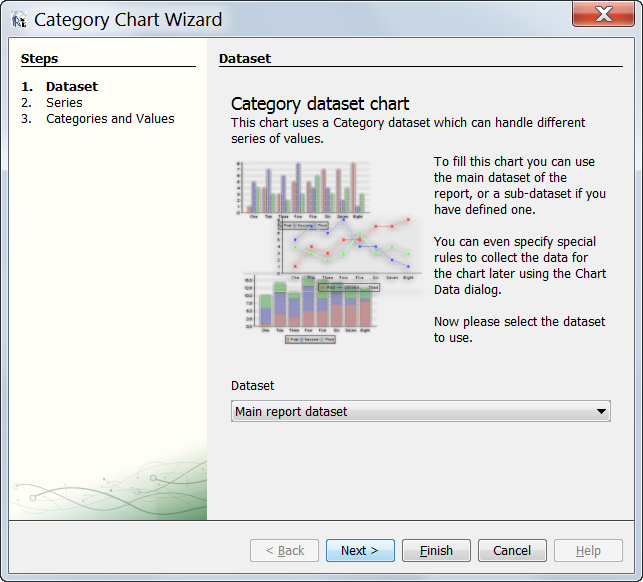The image size is (643, 582).
Task: Click the dropdown arrow of the Dataset selector
Action: (600, 411)
